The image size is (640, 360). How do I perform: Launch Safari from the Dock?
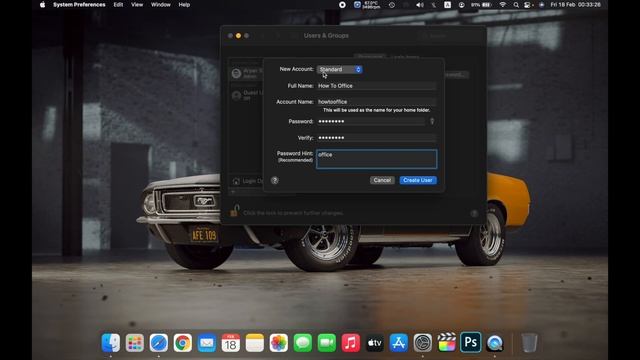(159, 343)
